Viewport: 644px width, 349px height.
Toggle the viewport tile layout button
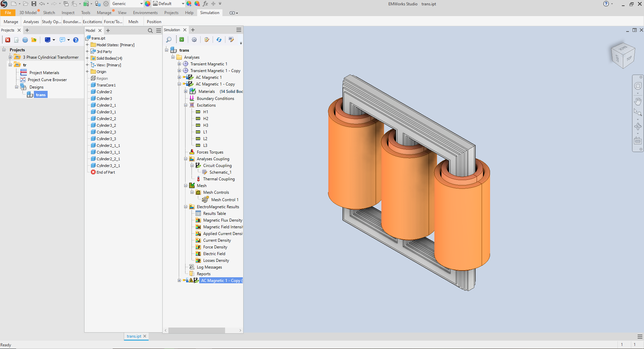pyautogui.click(x=635, y=30)
